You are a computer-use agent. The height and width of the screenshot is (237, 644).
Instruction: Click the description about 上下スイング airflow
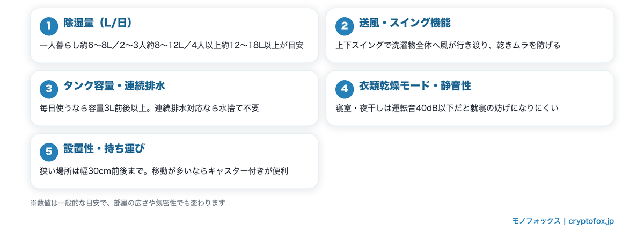448,45
